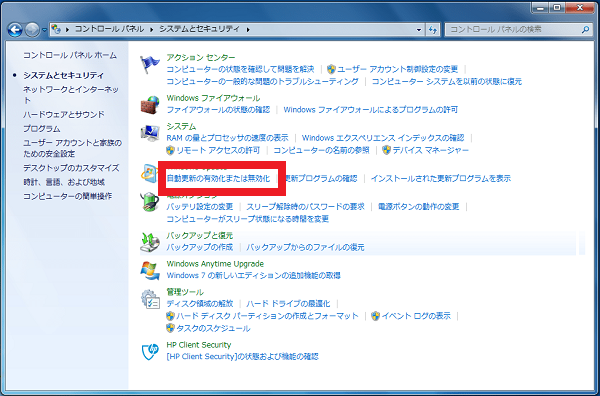
Task: Click the Windows Anytime Upgrade flag icon
Action: pyautogui.click(x=150, y=271)
